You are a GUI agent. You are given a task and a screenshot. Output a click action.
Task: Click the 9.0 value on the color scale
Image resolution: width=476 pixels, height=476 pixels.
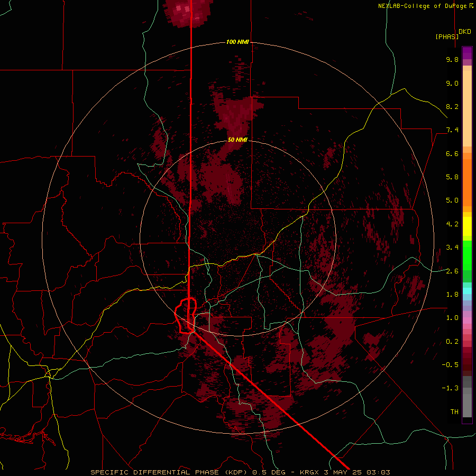pos(452,83)
